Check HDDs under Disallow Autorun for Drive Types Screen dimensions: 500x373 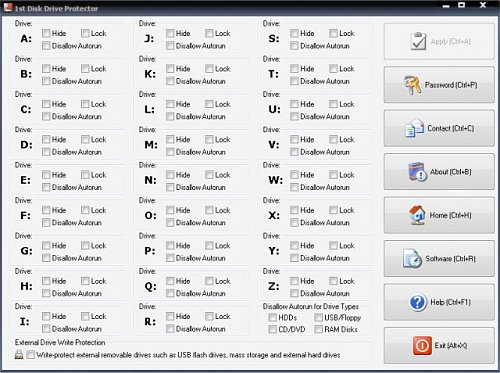click(x=273, y=317)
